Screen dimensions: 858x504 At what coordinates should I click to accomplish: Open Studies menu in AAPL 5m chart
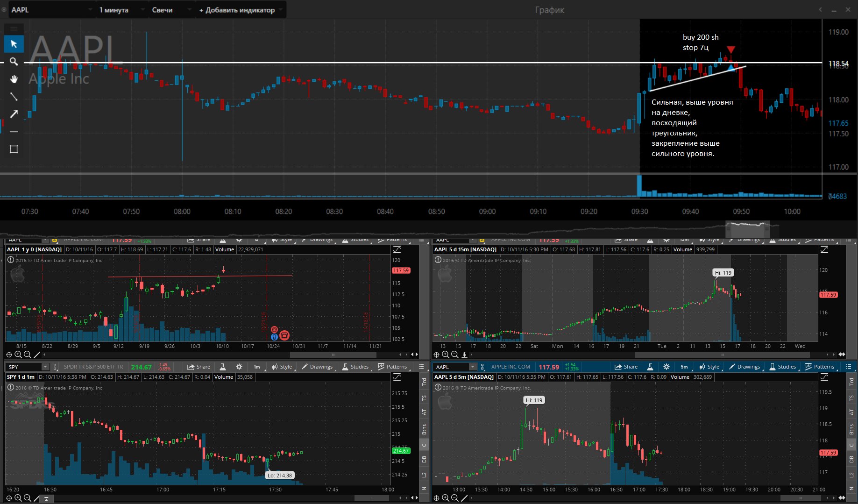tap(783, 367)
